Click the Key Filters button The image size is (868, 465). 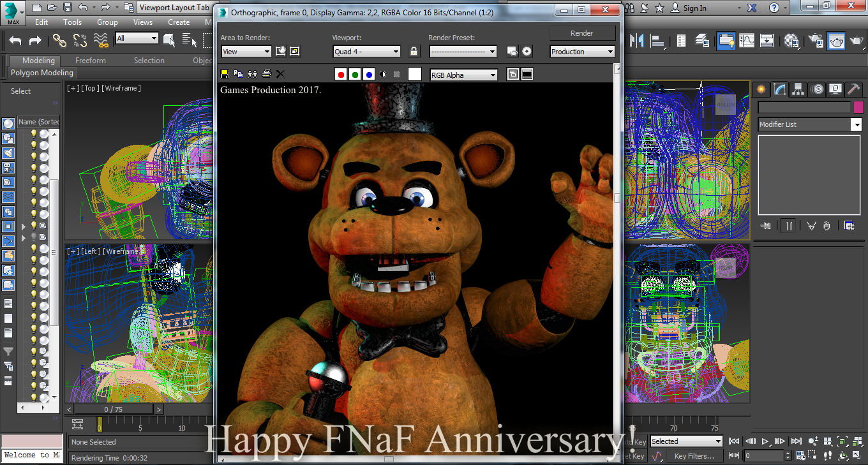(x=694, y=456)
